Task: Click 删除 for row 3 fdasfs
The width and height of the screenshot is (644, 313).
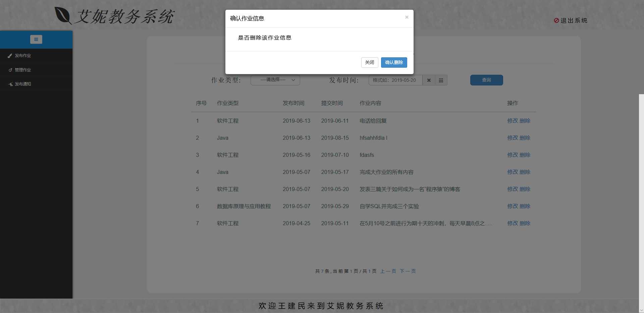Action: pyautogui.click(x=525, y=155)
